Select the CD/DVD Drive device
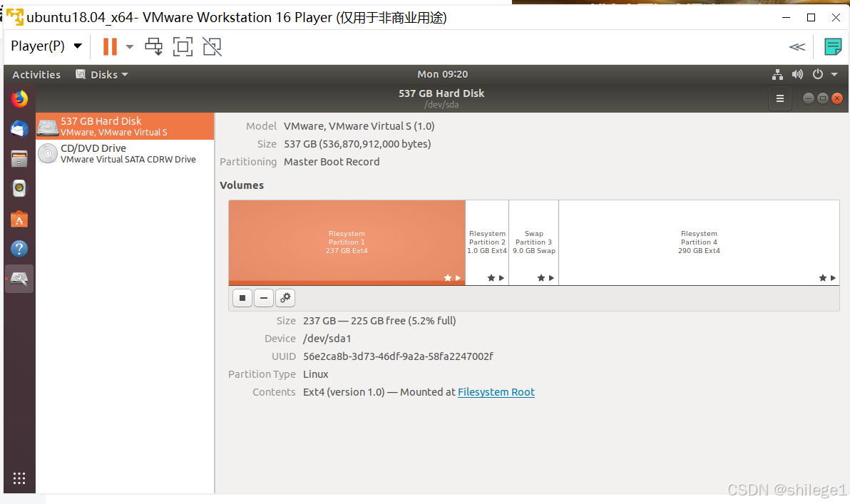This screenshot has height=504, width=850. tap(125, 153)
